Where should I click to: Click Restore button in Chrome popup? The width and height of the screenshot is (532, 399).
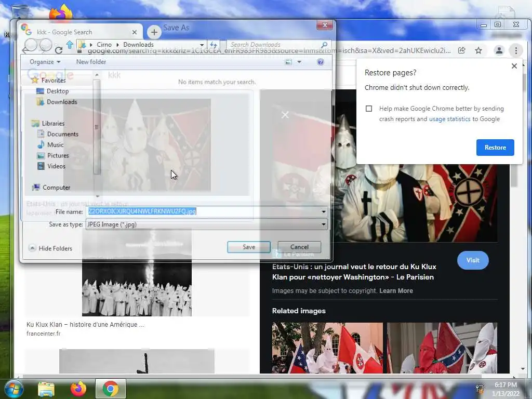(x=495, y=148)
